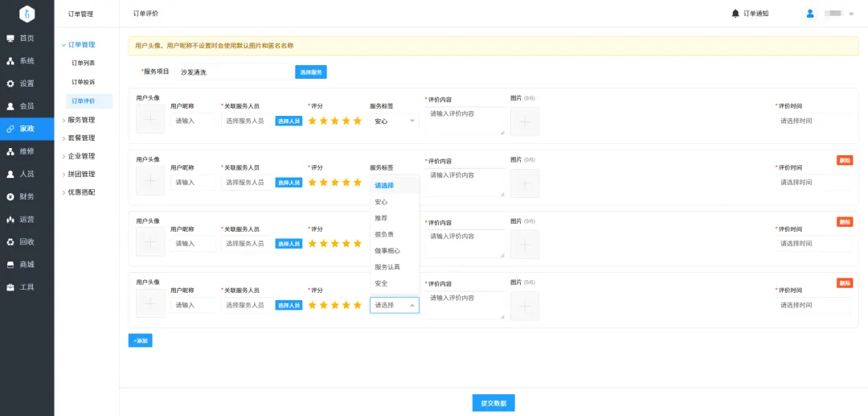Upload avatar in the first review row

pos(150,119)
